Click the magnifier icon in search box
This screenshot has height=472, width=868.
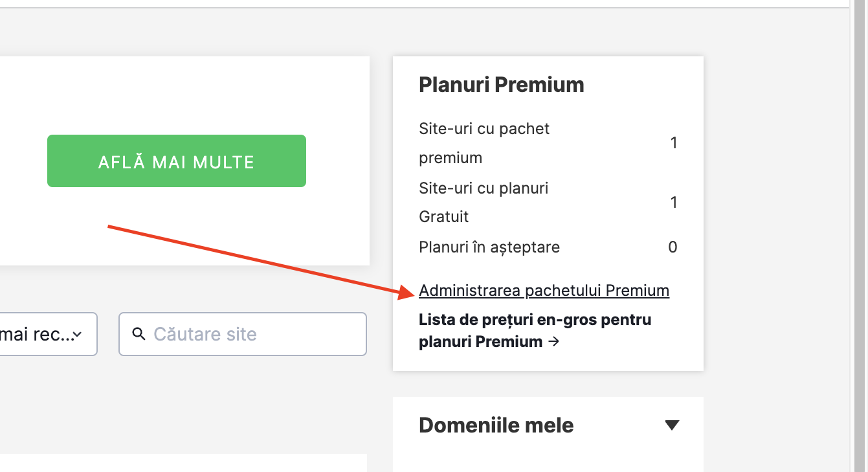(139, 334)
